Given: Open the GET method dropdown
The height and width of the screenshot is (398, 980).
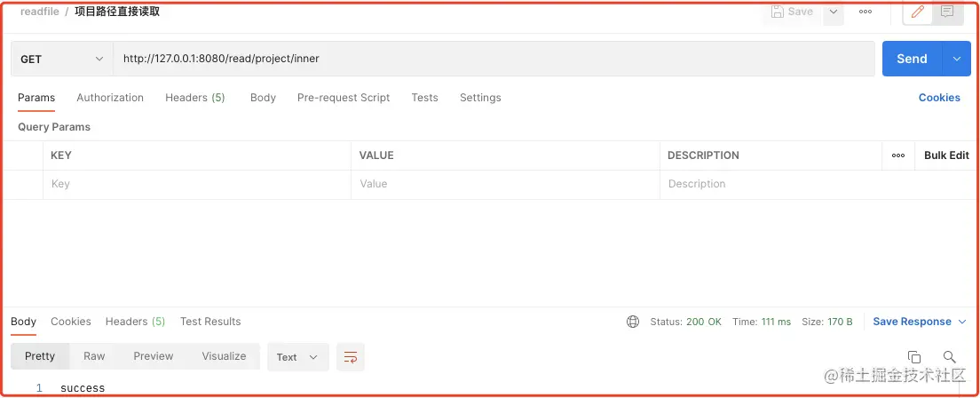Looking at the screenshot, I should coord(62,59).
